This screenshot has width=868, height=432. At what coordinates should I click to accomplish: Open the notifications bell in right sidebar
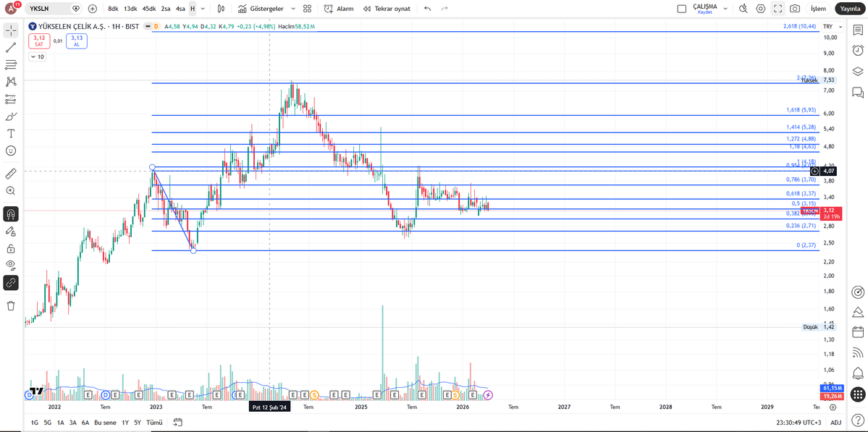coord(857,372)
